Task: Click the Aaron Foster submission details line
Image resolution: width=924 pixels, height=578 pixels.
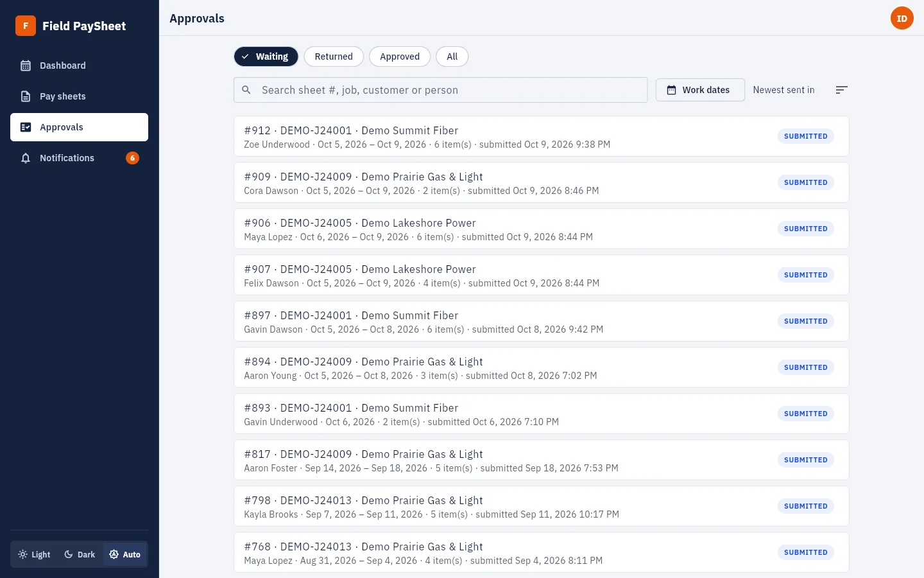Action: point(431,468)
